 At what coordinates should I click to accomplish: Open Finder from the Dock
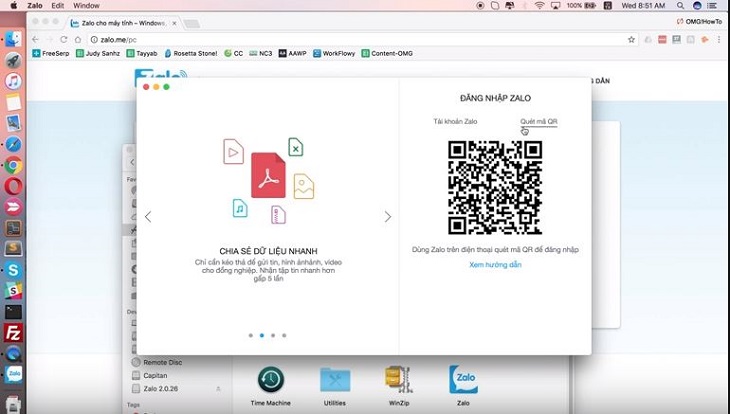[13, 39]
